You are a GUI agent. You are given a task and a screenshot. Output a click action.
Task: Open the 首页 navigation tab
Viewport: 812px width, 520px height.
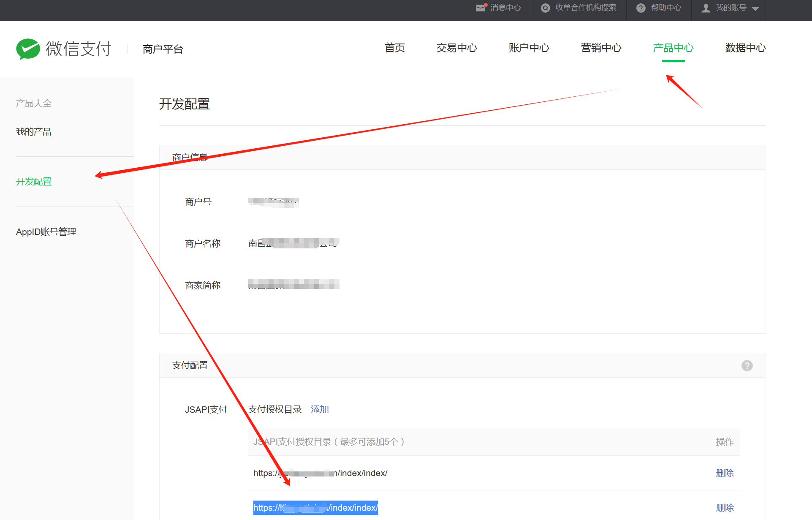[x=394, y=48]
